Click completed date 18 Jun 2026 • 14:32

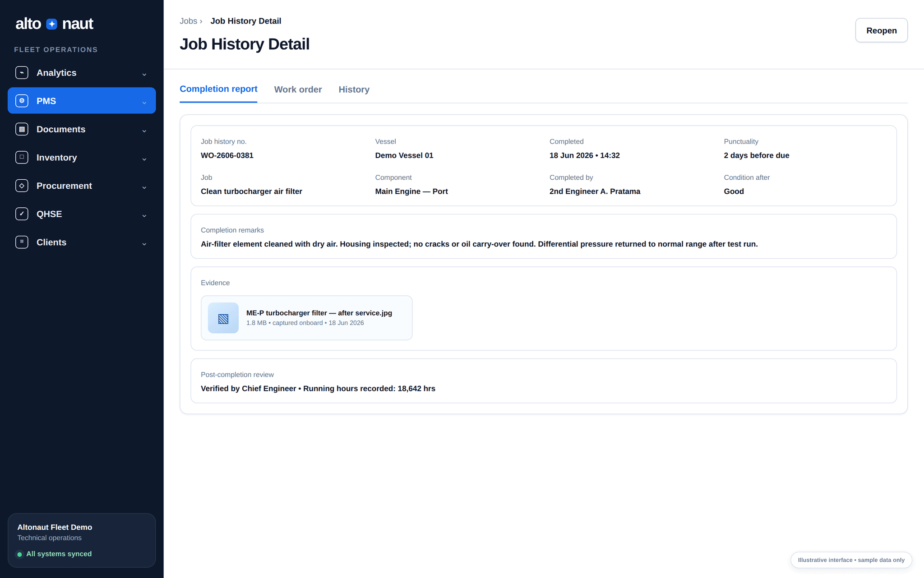pos(584,155)
